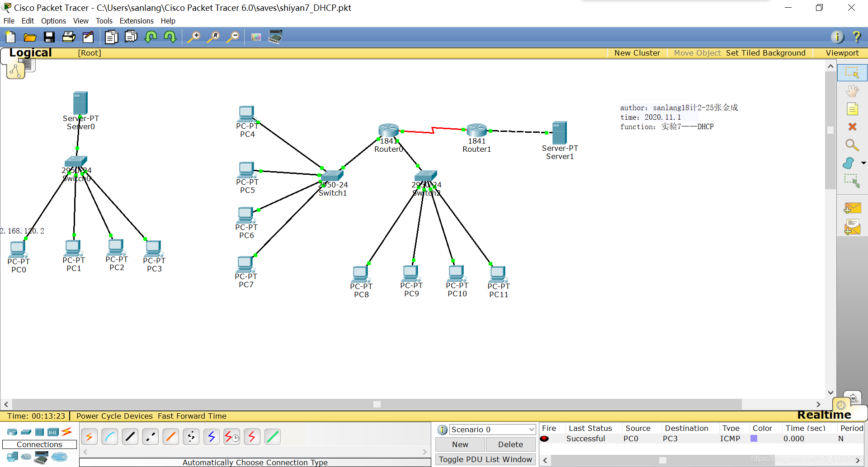
Task: Create a New scenario
Action: click(460, 444)
